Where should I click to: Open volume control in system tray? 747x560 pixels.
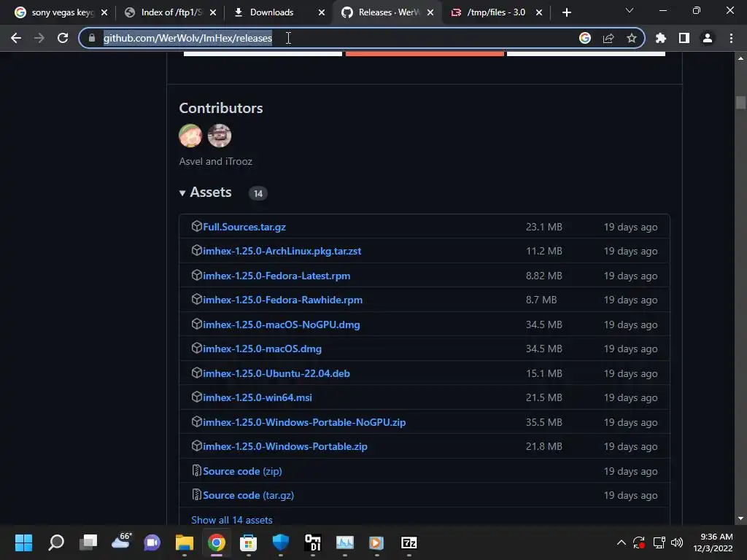676,542
